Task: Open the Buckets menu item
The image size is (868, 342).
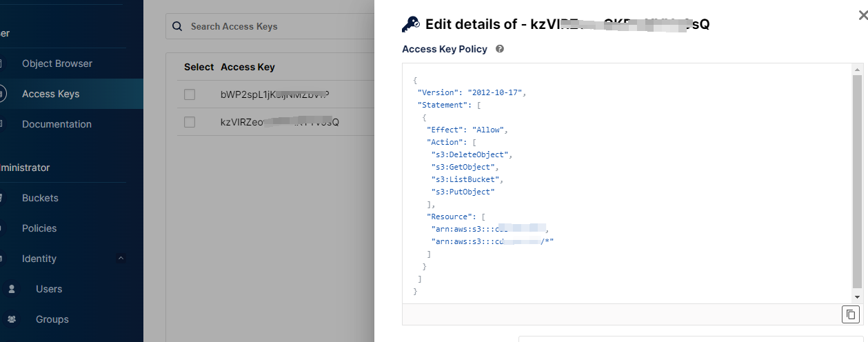Action: 40,198
